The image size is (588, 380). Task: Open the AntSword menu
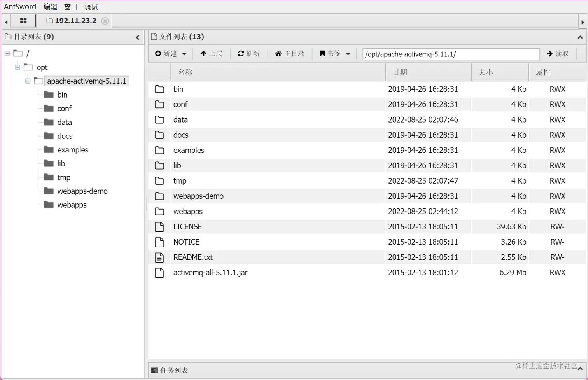coord(20,7)
